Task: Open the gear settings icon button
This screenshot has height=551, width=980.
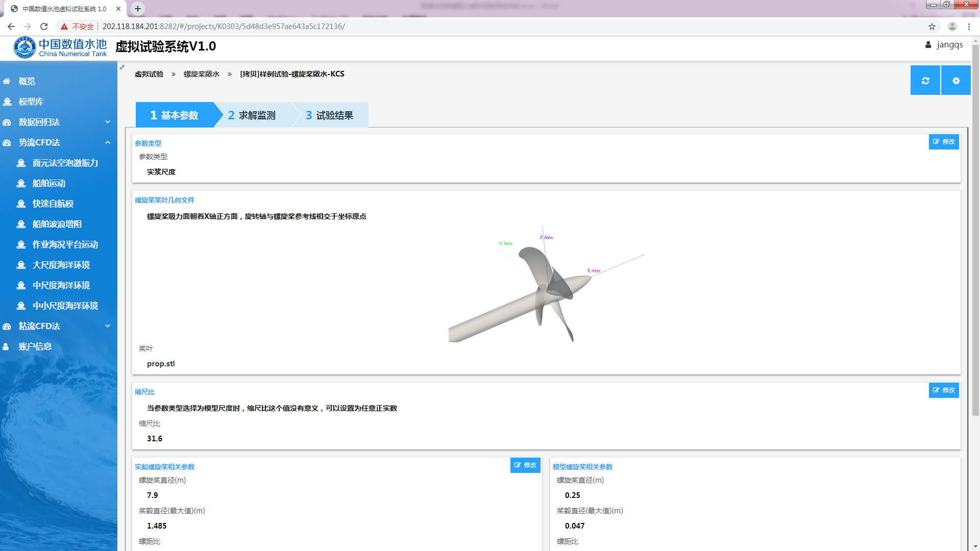Action: point(955,81)
